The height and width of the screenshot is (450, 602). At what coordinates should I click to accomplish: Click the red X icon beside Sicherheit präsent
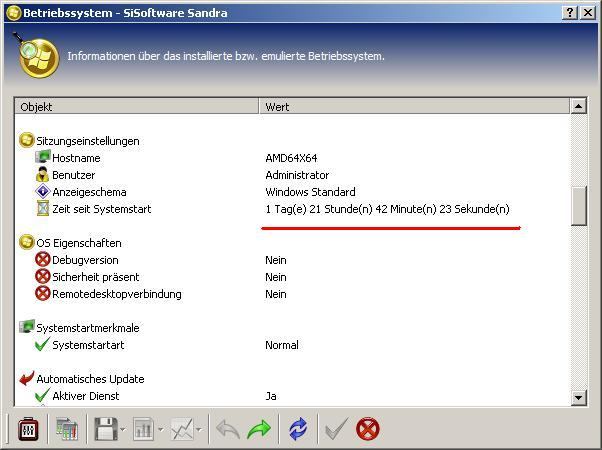click(x=43, y=276)
